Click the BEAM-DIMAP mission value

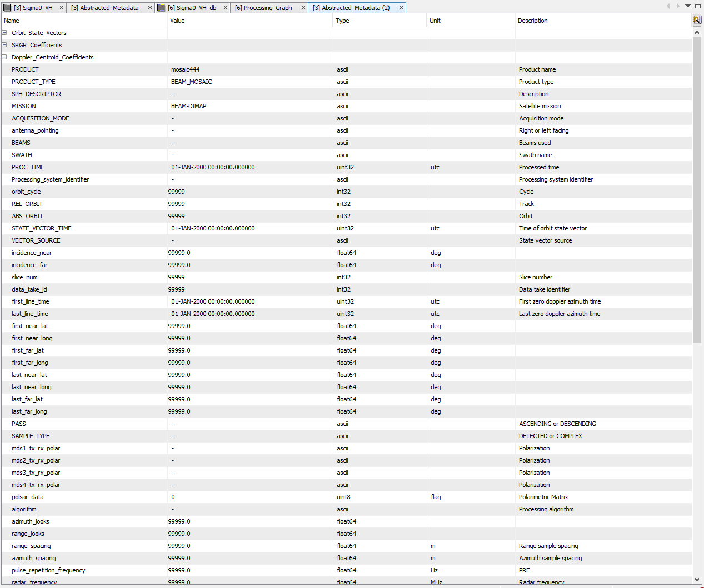[189, 106]
